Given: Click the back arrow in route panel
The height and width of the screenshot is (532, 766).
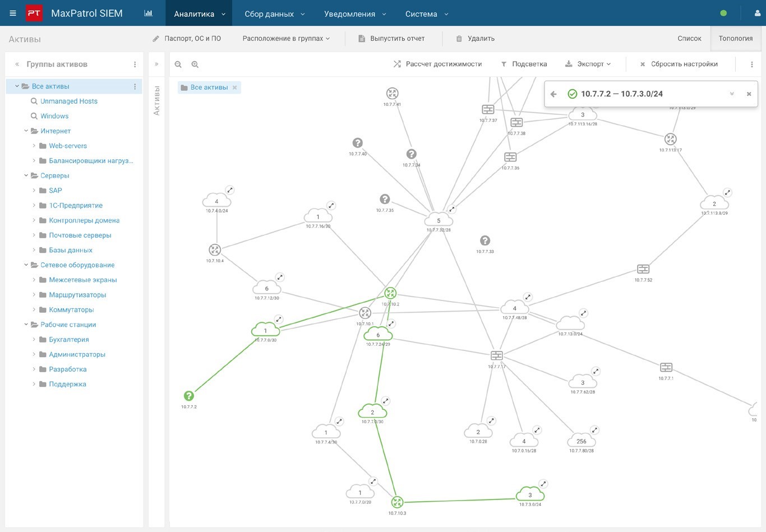Looking at the screenshot, I should (x=553, y=94).
